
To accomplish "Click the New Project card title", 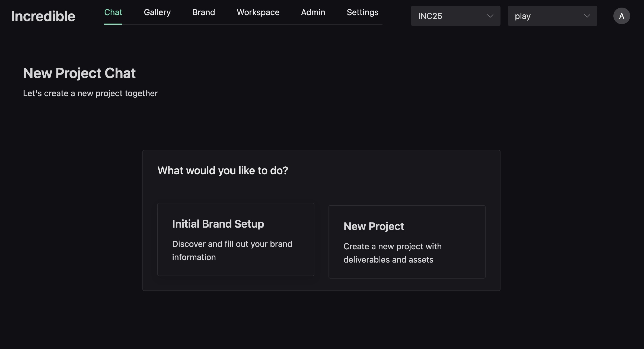I will coord(374,226).
